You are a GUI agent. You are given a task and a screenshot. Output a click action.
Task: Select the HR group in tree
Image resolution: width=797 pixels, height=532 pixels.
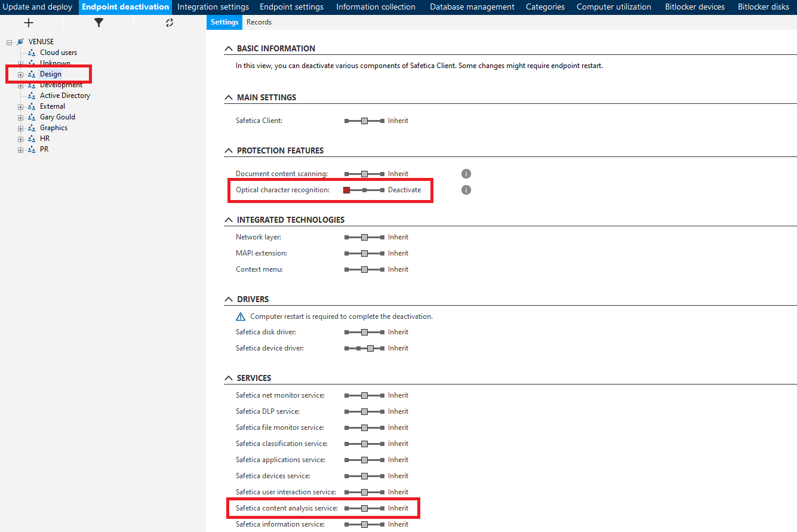[45, 139]
